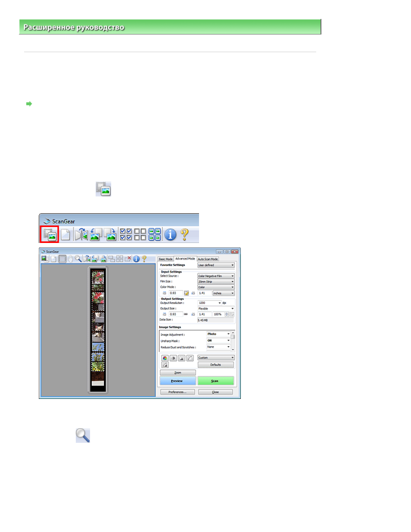Click the Select All Crops icon in the enlarged toolbar
The image size is (411, 532).
(x=155, y=235)
